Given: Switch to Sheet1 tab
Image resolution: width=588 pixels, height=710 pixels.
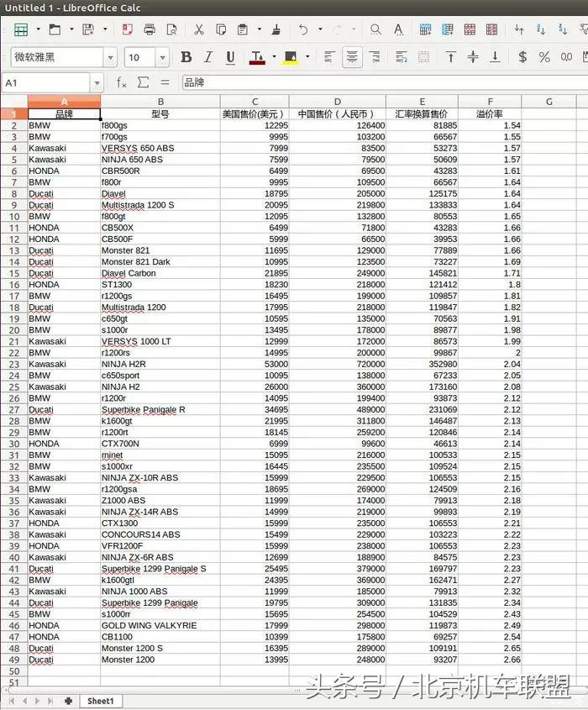Looking at the screenshot, I should coord(101,701).
